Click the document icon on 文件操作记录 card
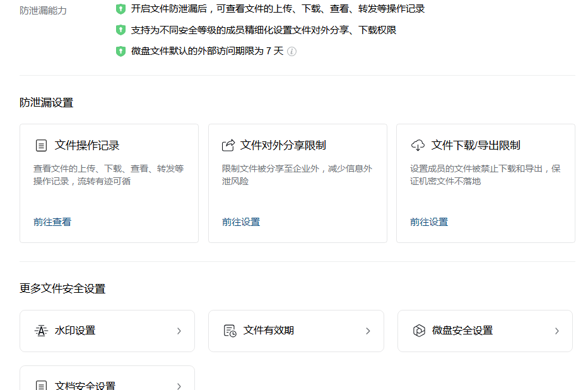Image resolution: width=588 pixels, height=390 pixels. tap(42, 145)
